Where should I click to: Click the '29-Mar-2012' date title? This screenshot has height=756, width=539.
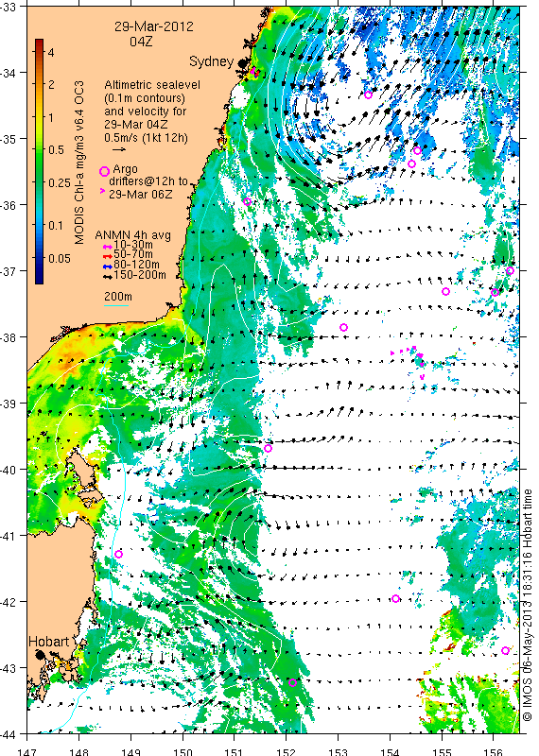[x=154, y=26]
